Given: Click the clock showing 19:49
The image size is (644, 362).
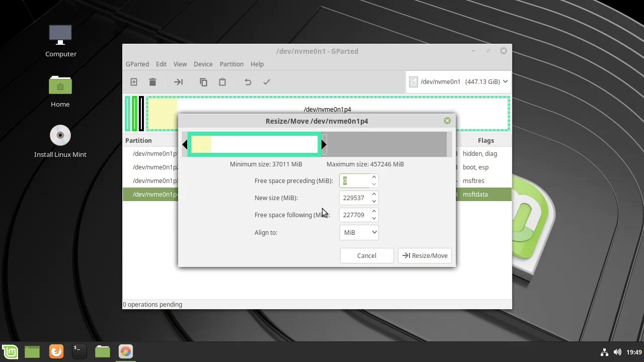Looking at the screenshot, I should [x=634, y=352].
